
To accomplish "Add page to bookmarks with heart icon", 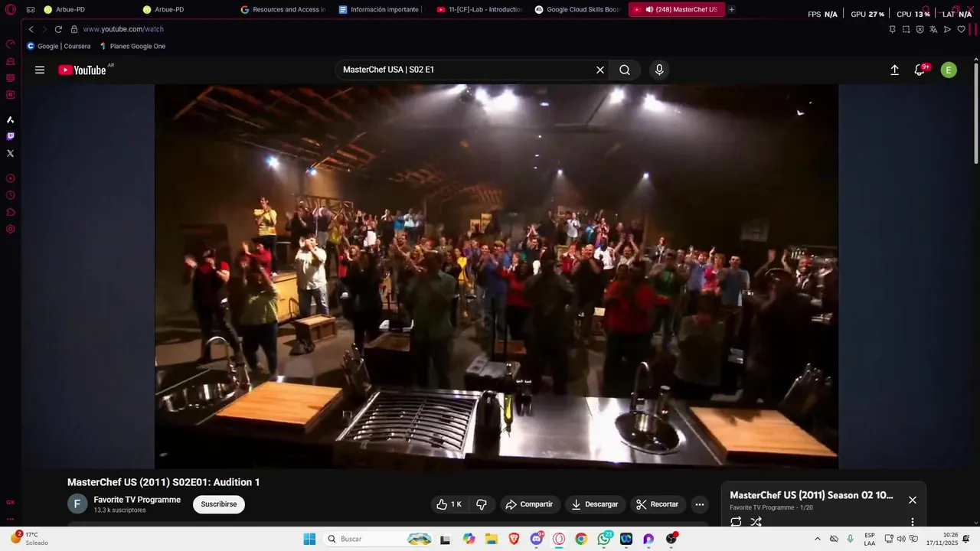I will (961, 29).
